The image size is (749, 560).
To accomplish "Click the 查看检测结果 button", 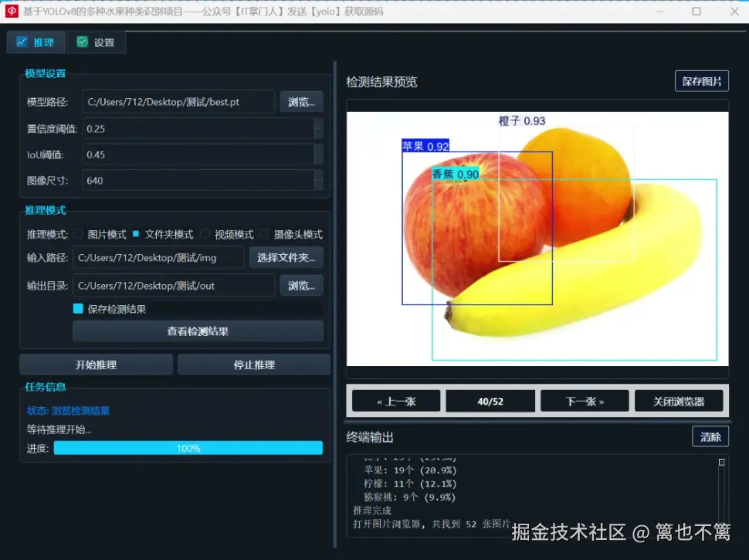I will coord(198,331).
